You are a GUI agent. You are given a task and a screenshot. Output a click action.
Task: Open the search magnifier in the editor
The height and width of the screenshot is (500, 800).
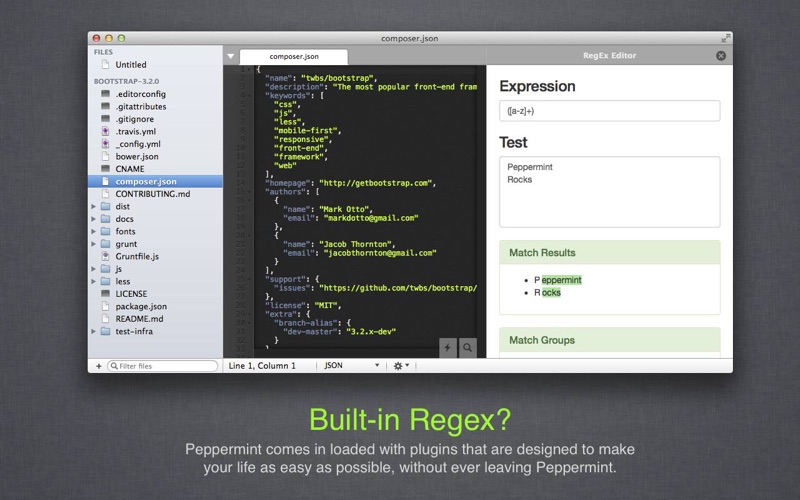(467, 347)
